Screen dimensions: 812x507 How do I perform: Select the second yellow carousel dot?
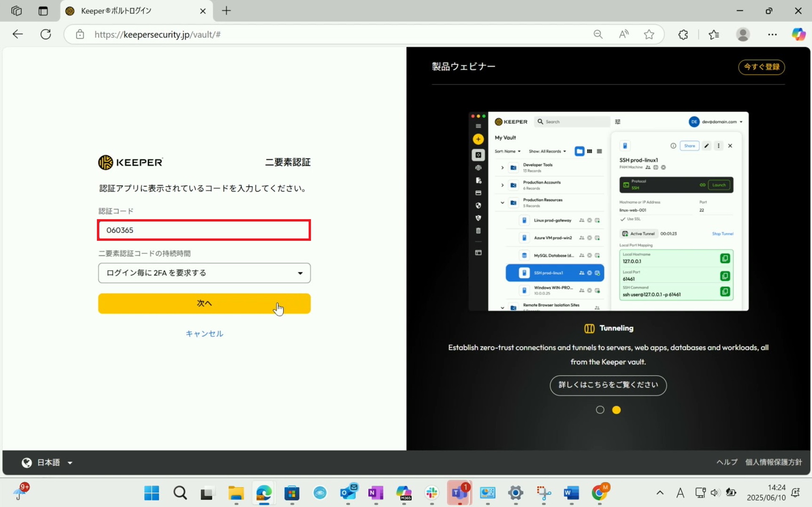616,410
